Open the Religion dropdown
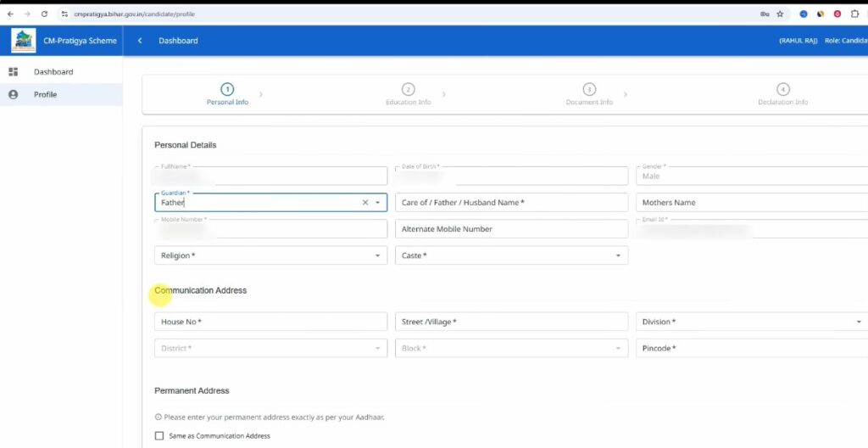Image resolution: width=868 pixels, height=448 pixels. pyautogui.click(x=270, y=255)
